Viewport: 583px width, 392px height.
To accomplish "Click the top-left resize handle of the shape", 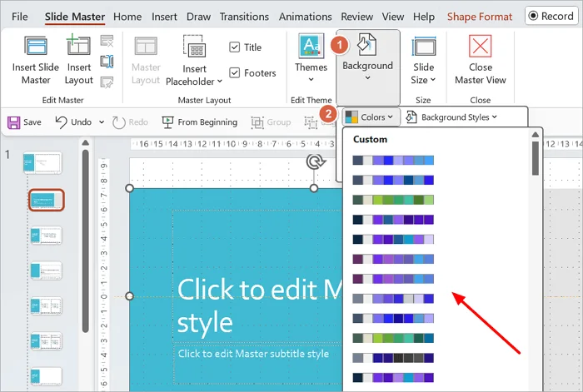I will [129, 188].
